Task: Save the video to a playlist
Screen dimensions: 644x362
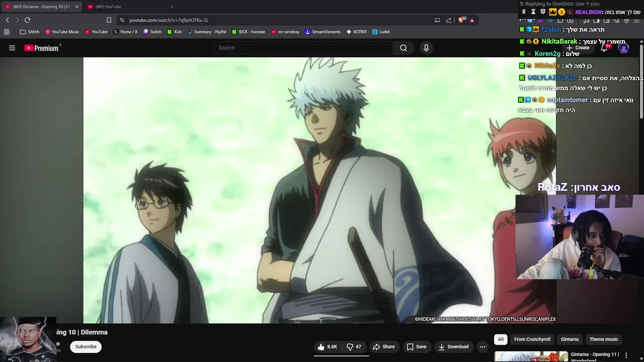Action: click(x=417, y=346)
